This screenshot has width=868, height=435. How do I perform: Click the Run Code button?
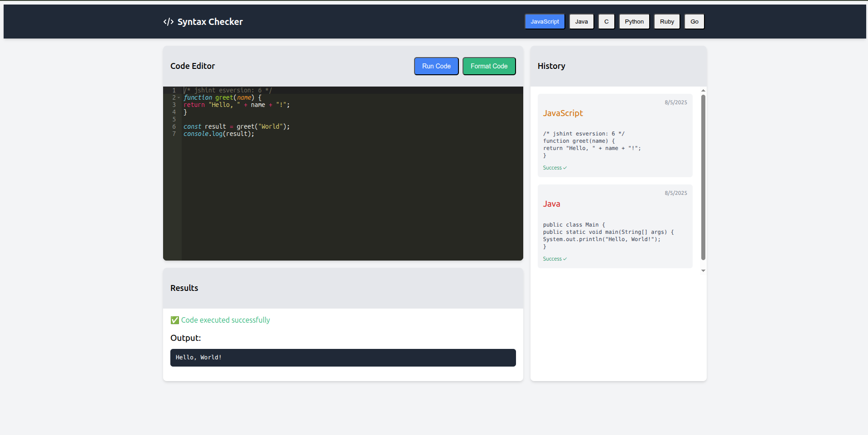436,66
